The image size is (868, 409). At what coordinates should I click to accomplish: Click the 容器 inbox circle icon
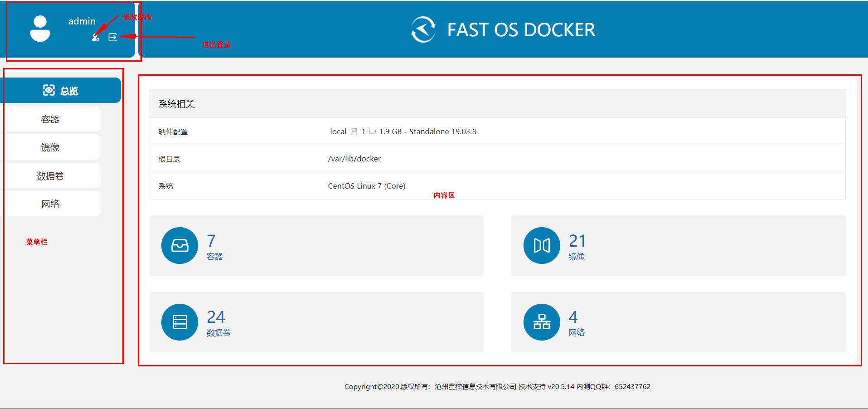pos(180,245)
